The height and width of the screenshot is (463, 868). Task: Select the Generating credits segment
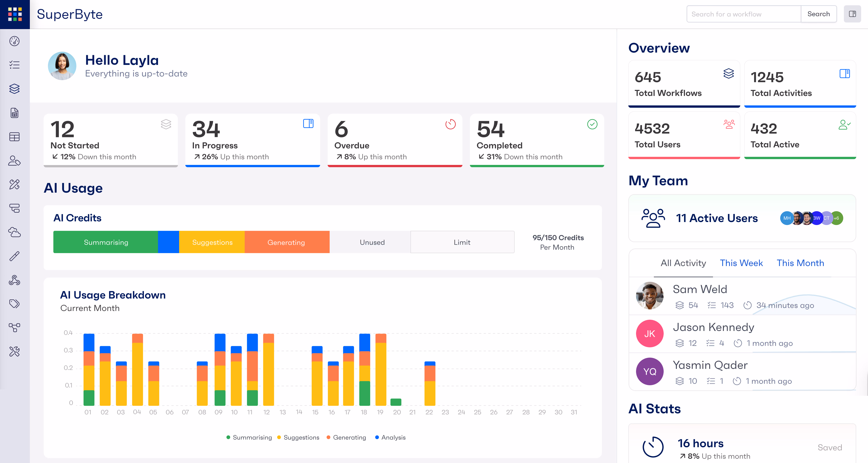[x=287, y=242]
